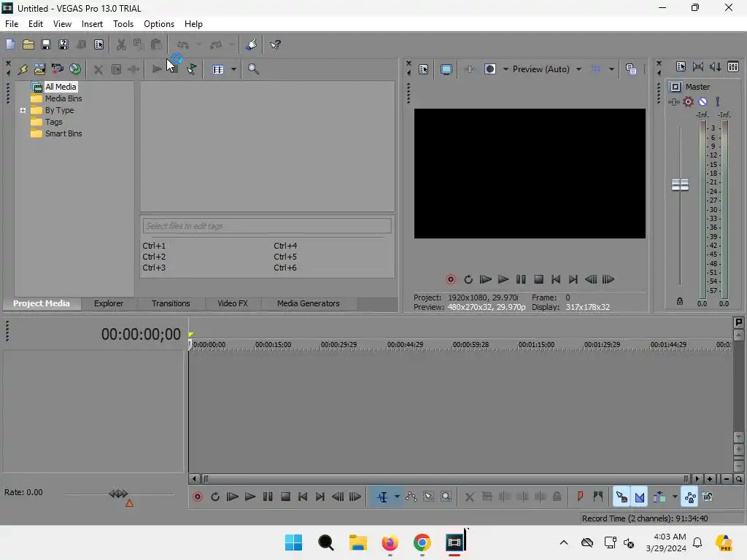The image size is (747, 560).
Task: Click the Insert Marker icon
Action: click(580, 497)
